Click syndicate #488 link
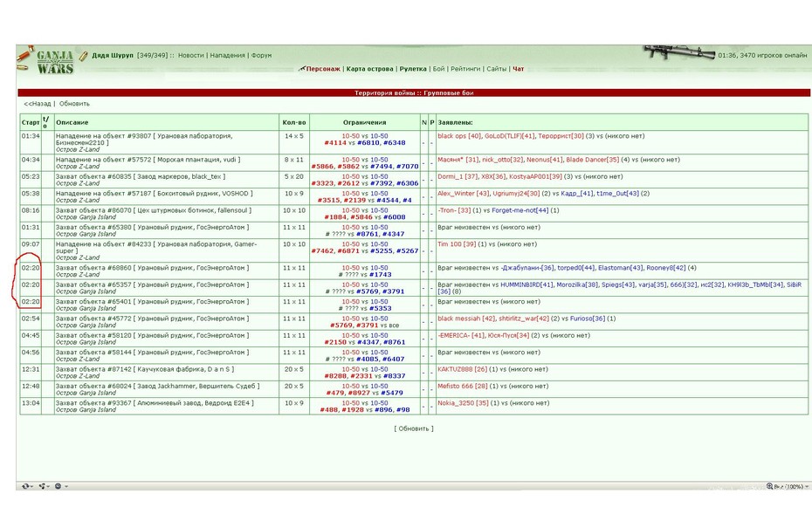The image size is (812, 507). [329, 410]
